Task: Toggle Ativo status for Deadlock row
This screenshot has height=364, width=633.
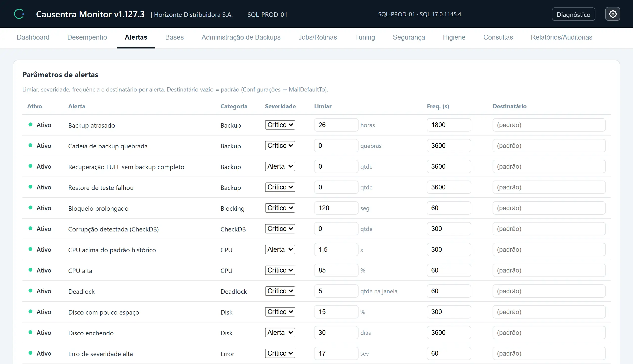Action: (x=40, y=291)
